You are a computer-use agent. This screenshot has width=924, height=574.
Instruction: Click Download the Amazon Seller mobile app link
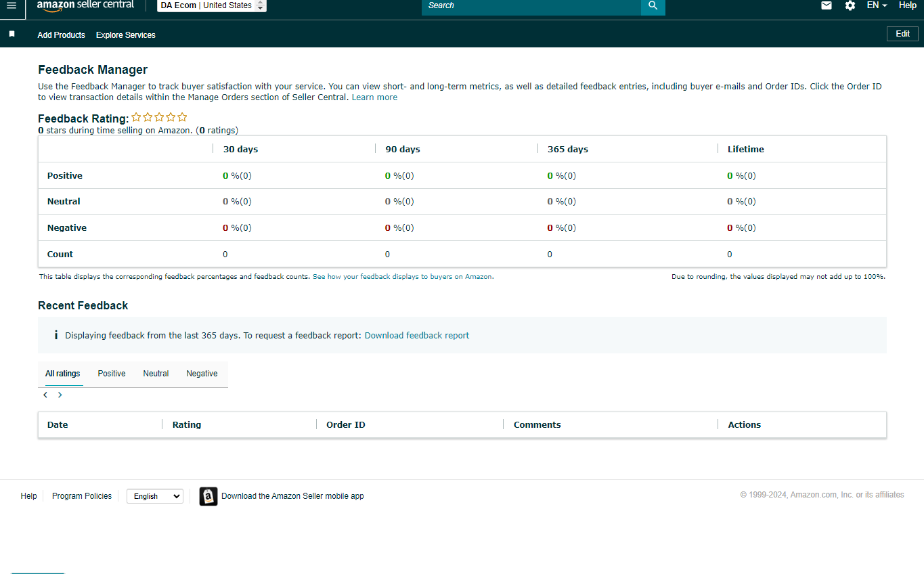coord(292,496)
